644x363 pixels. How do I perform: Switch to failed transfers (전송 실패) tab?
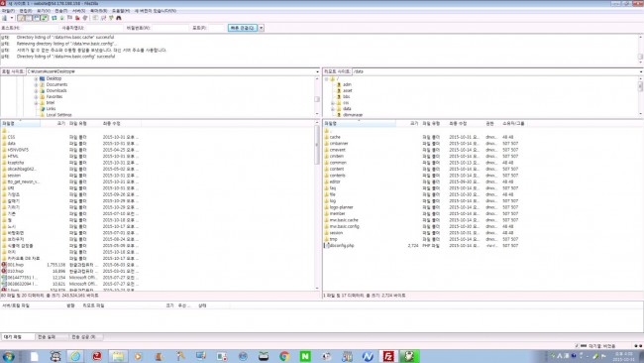52,336
